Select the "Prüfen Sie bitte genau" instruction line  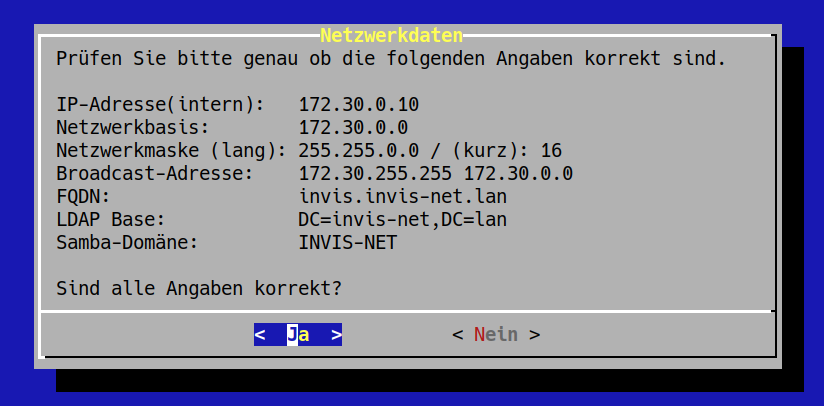coord(391,58)
